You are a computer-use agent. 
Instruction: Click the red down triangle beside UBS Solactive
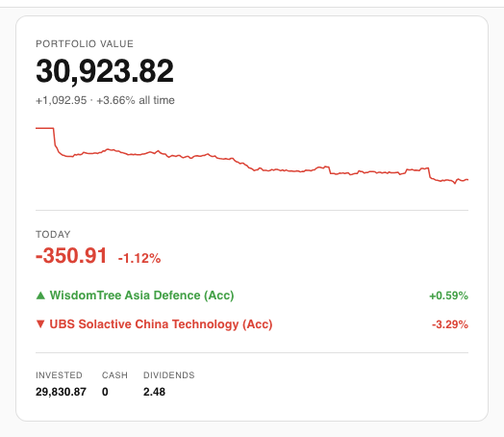point(40,323)
